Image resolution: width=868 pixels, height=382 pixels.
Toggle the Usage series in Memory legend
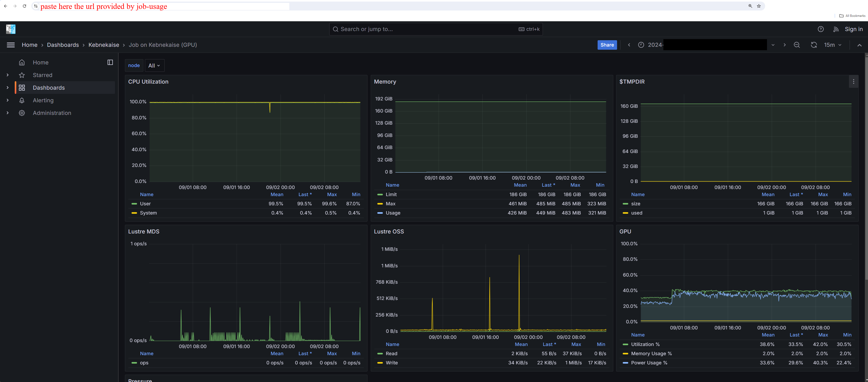coord(393,213)
